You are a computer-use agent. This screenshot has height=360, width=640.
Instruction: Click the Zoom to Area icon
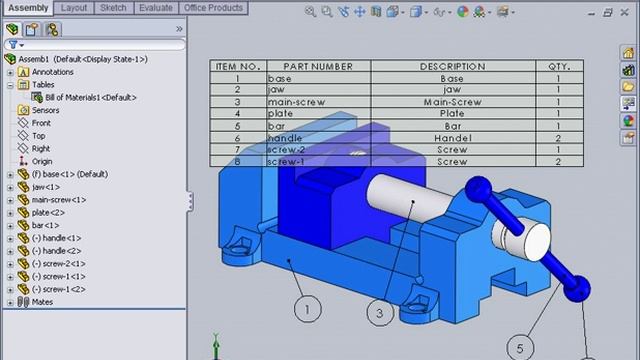(x=327, y=12)
